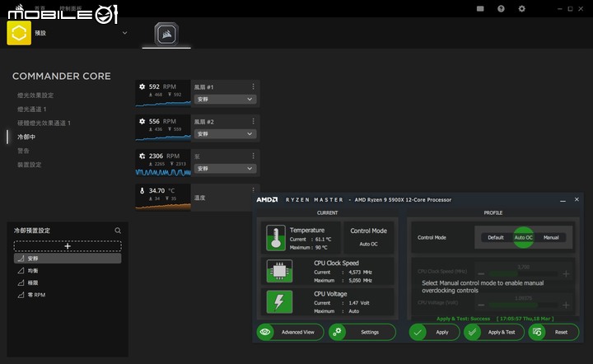
Task: Click the plus stepper for CPU Voltage
Action: 566,305
